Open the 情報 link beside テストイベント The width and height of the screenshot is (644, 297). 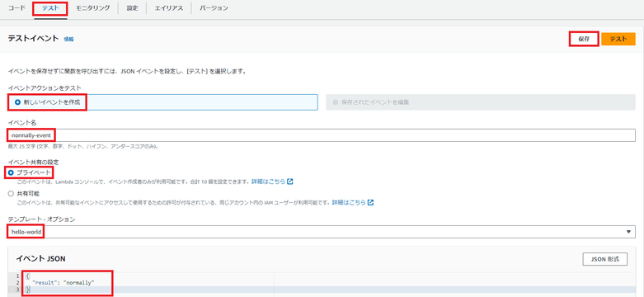pyautogui.click(x=68, y=39)
